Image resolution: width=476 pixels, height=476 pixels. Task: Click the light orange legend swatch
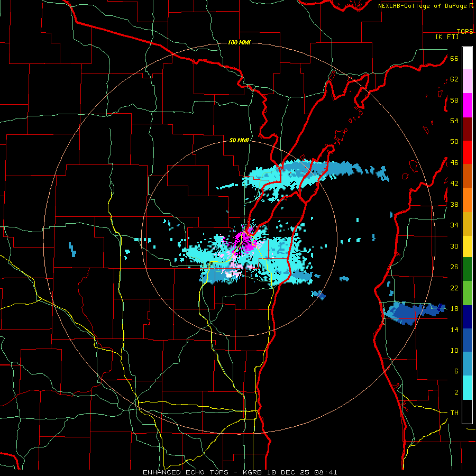pyautogui.click(x=467, y=200)
